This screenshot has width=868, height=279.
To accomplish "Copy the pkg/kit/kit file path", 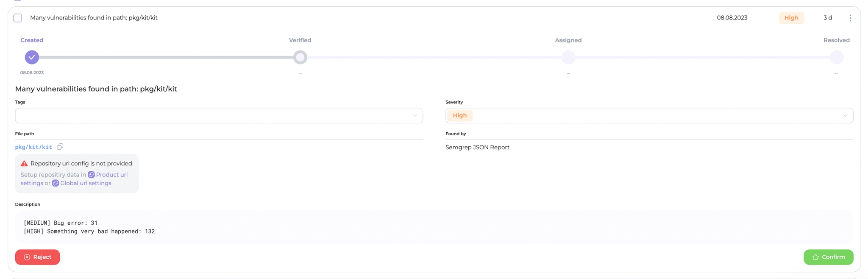I will [x=60, y=147].
